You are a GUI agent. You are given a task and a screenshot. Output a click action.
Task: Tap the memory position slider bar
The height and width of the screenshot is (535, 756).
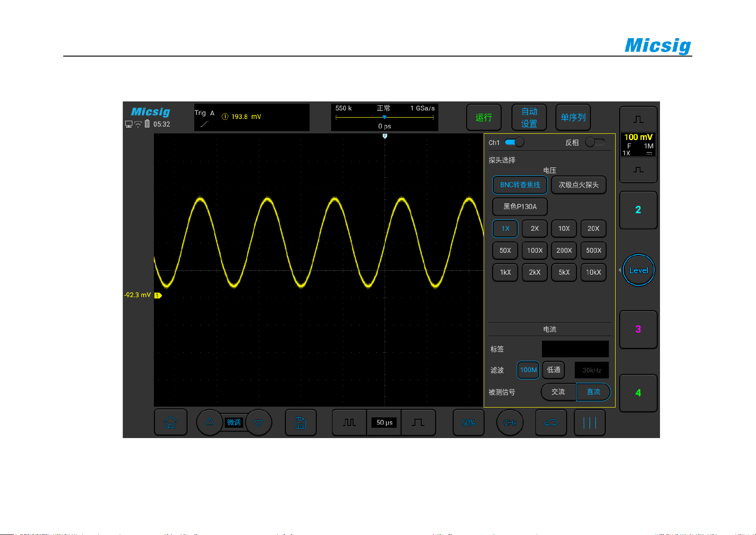[x=385, y=117]
